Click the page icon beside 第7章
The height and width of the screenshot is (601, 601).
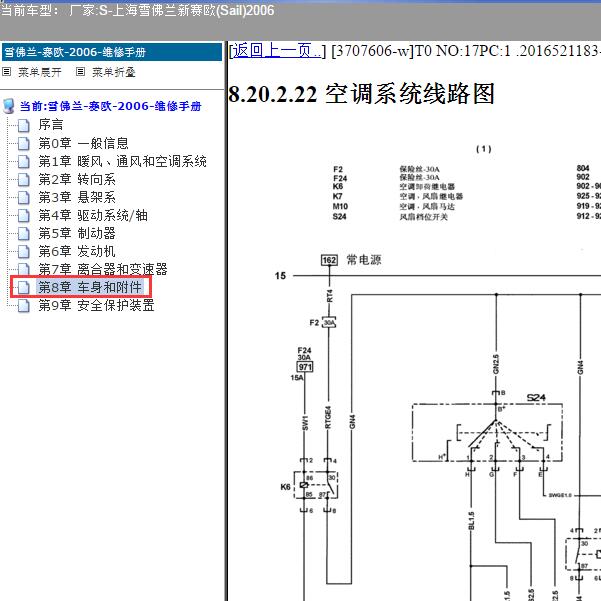coord(24,269)
